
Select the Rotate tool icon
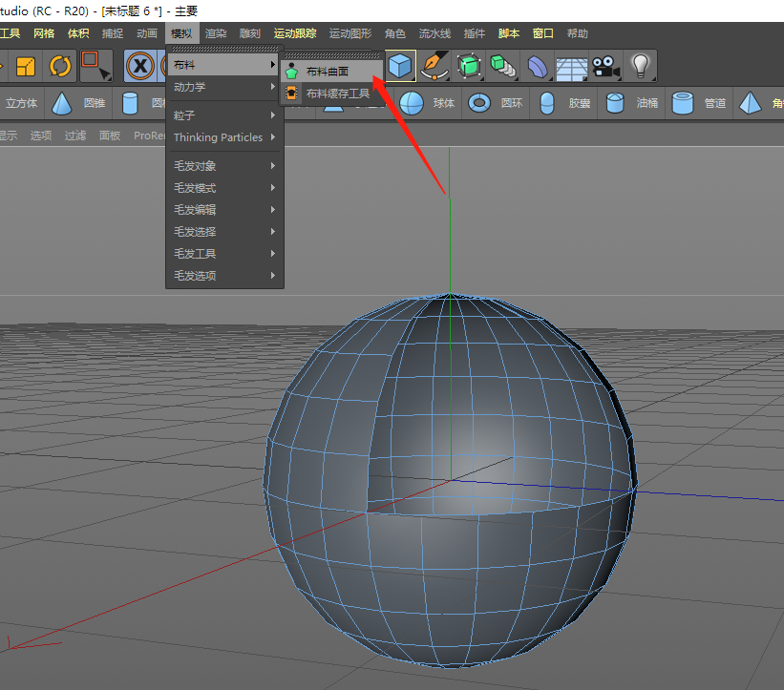tap(60, 66)
